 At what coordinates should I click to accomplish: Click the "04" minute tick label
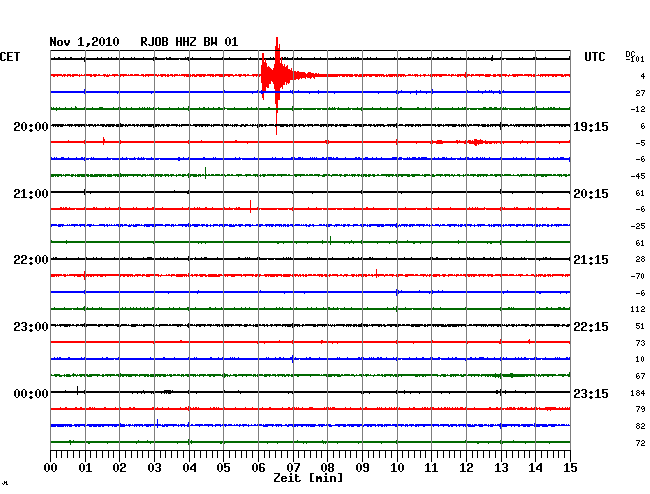tap(189, 468)
